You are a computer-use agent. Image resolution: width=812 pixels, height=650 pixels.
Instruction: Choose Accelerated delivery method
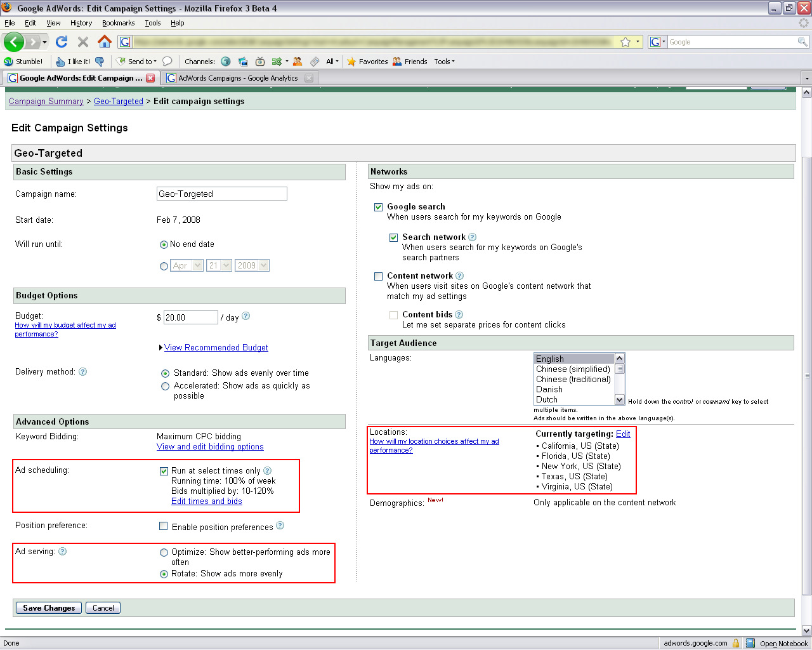(x=165, y=386)
